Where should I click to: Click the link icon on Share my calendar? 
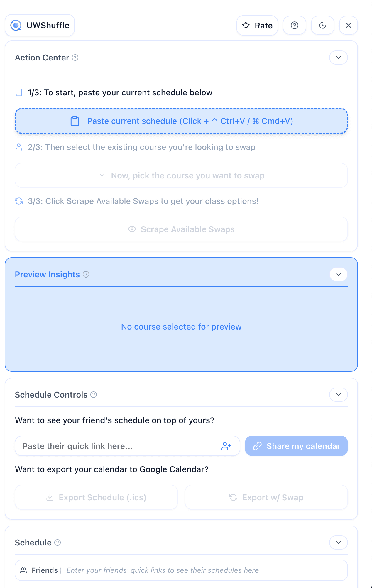click(257, 446)
